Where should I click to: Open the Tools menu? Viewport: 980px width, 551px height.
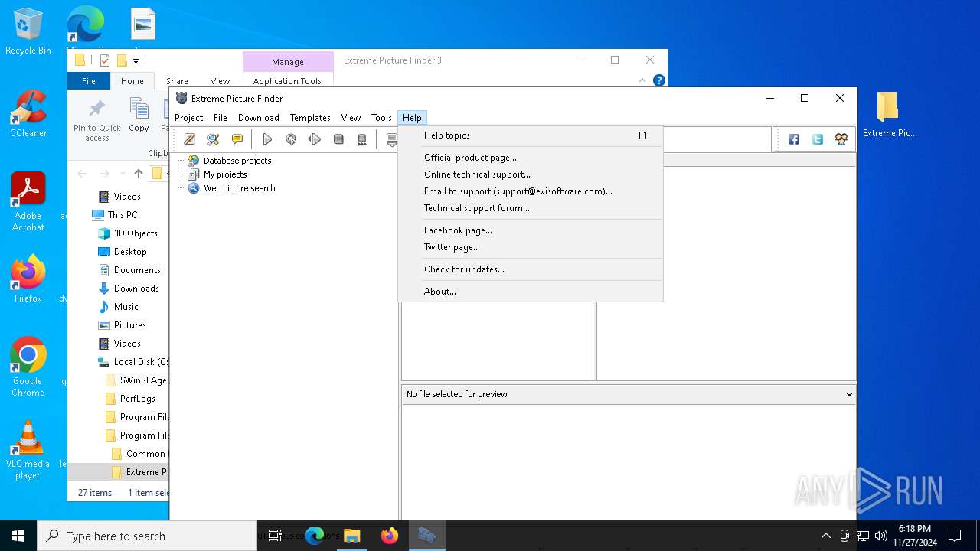point(381,118)
